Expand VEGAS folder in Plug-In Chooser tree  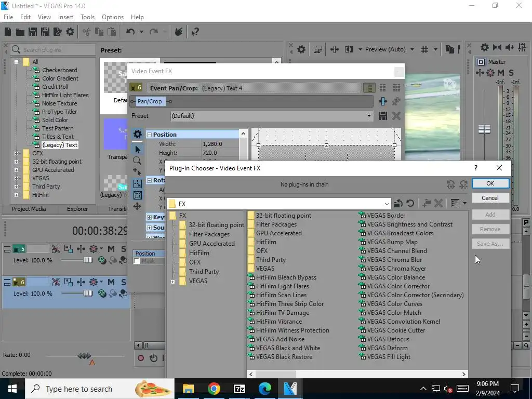pyautogui.click(x=172, y=282)
